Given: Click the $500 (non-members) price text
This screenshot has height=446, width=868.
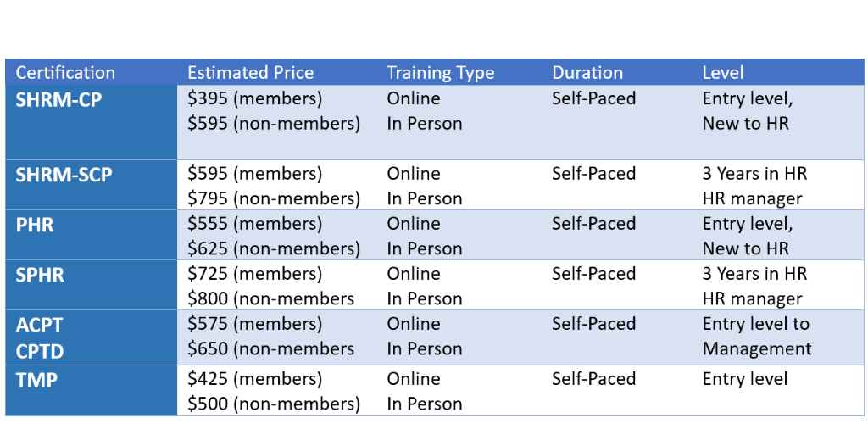Looking at the screenshot, I should coord(274,404).
